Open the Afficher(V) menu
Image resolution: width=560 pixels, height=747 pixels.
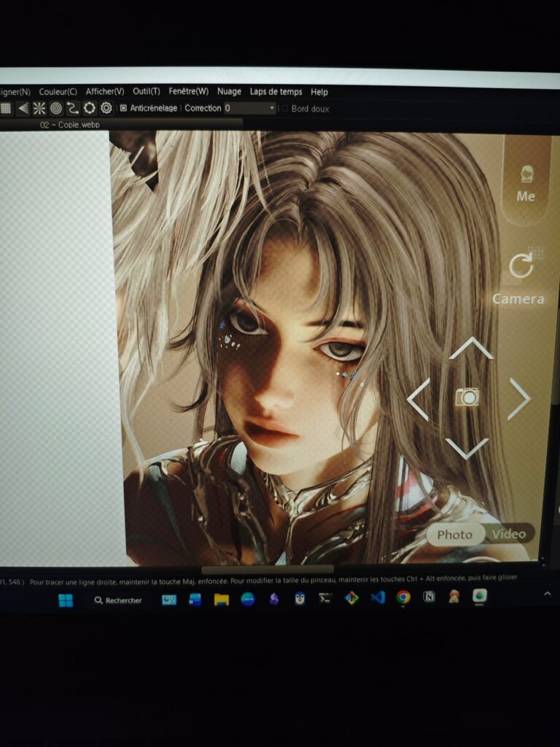tap(105, 91)
